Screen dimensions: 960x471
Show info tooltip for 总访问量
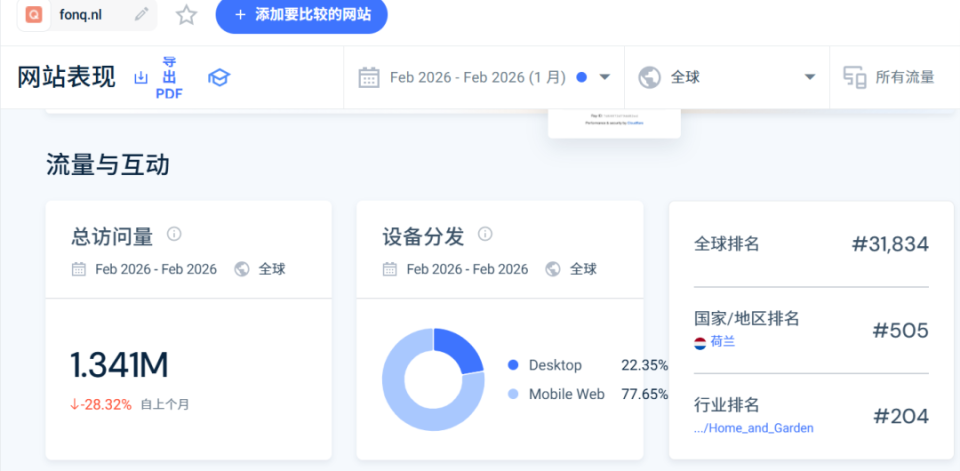pyautogui.click(x=174, y=234)
